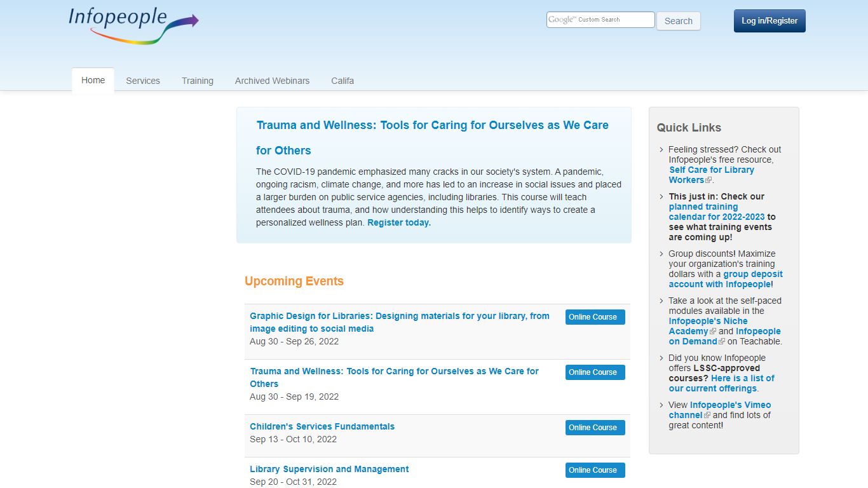This screenshot has height=488, width=868.
Task: Click external link icon beside Niche Academy
Action: tap(713, 332)
